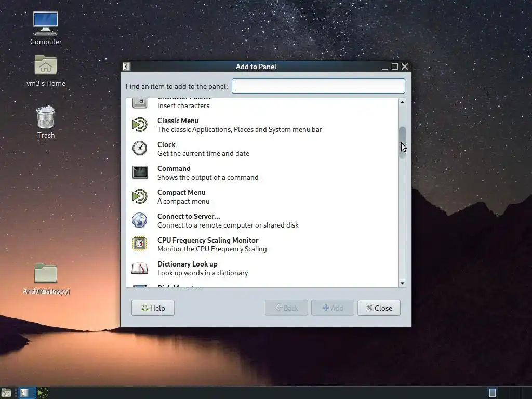Screen dimensions: 532x399
Task: Open the Trash desktop icon
Action: pos(46,117)
